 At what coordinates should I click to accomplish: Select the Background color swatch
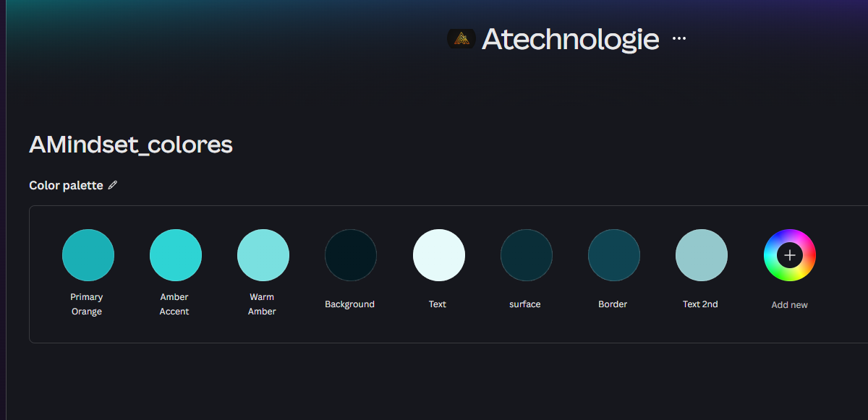coord(350,255)
